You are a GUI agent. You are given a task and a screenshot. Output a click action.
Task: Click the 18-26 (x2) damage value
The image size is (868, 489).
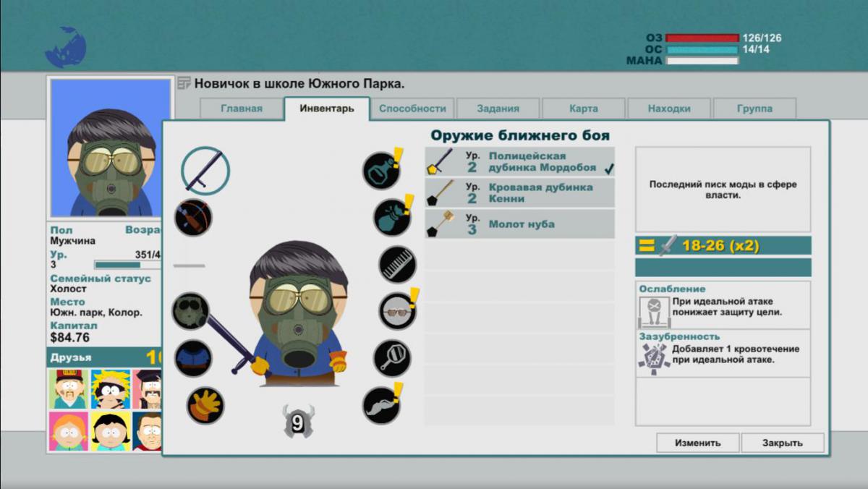point(720,246)
